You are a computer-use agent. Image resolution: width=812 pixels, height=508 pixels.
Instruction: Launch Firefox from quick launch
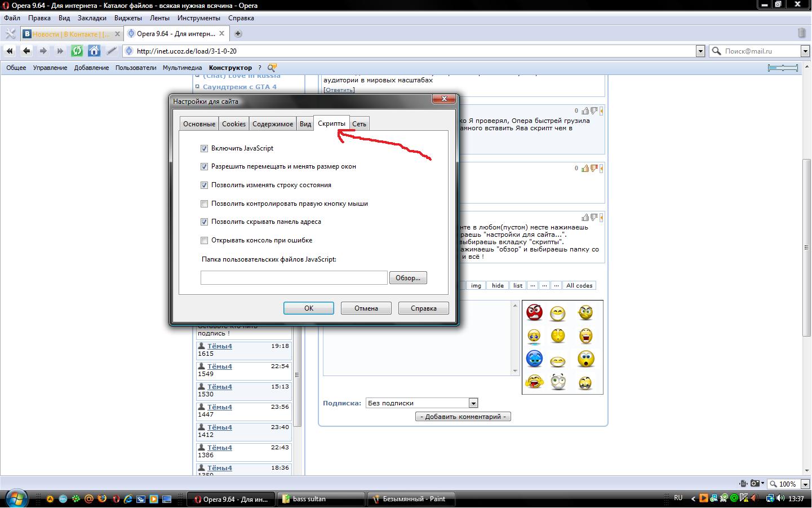coord(102,499)
